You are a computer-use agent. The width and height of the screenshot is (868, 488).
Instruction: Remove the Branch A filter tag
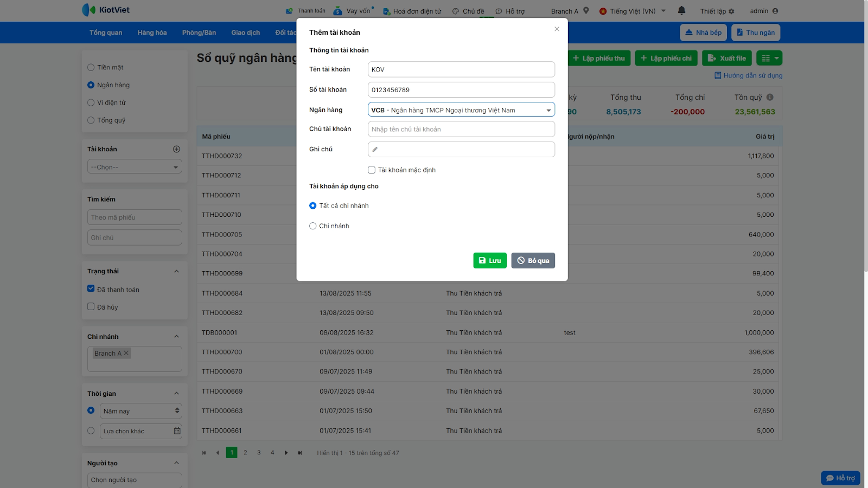pos(126,353)
